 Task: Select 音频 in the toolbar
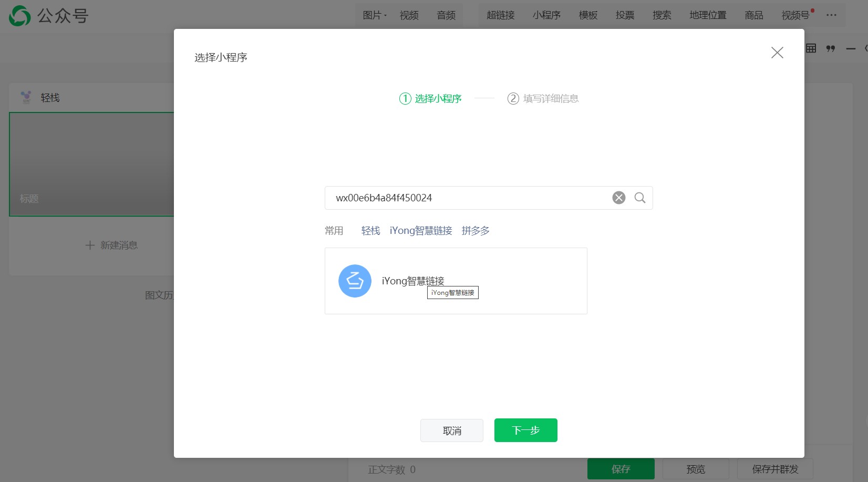[446, 15]
